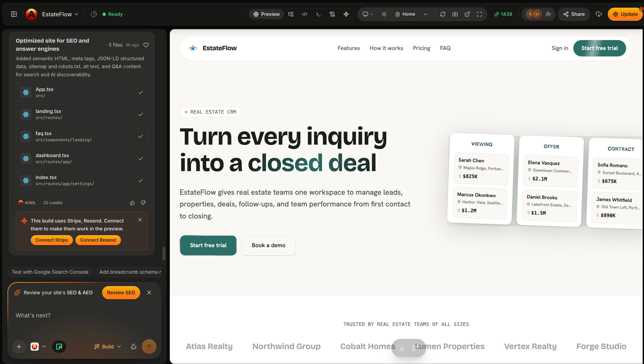Collapse the left sidebar panel icon
Image resolution: width=644 pixels, height=364 pixels.
click(x=14, y=14)
